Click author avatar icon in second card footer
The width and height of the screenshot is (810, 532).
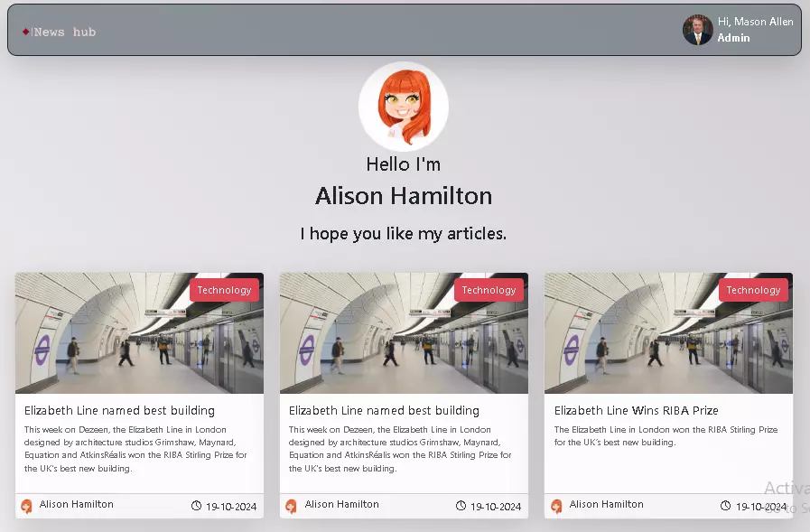coord(292,506)
